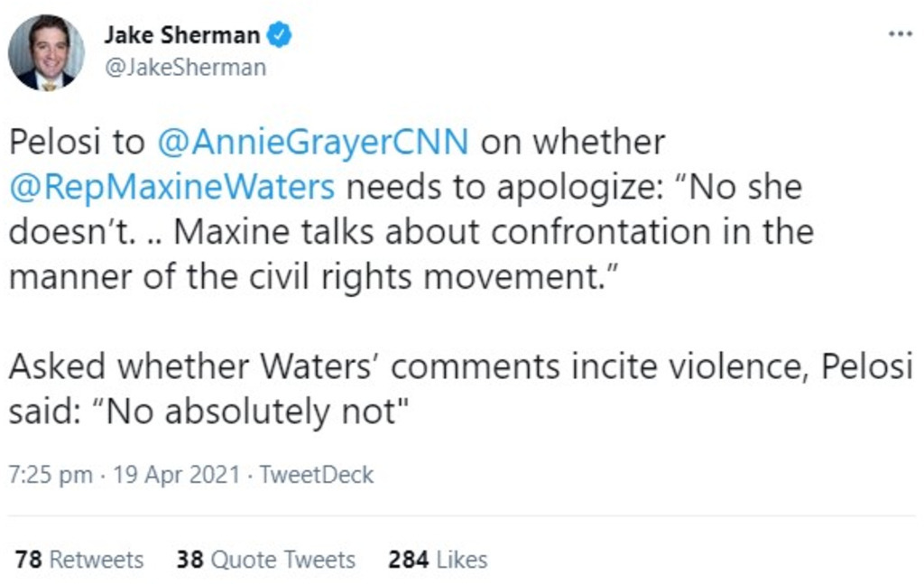View the 284 Likes list
Screen dimensions: 924x584
(438, 560)
